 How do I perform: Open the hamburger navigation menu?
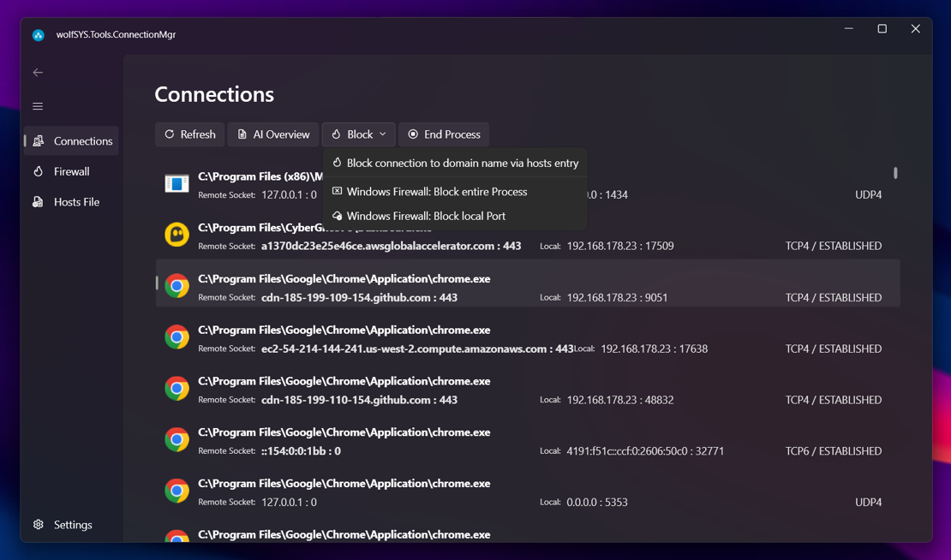[38, 106]
